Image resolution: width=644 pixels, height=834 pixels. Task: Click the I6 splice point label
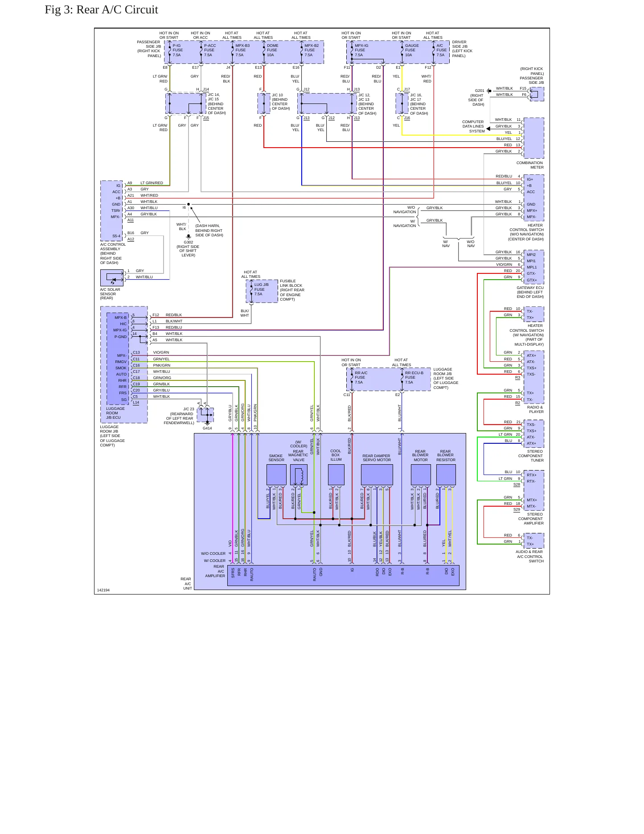click(x=184, y=207)
